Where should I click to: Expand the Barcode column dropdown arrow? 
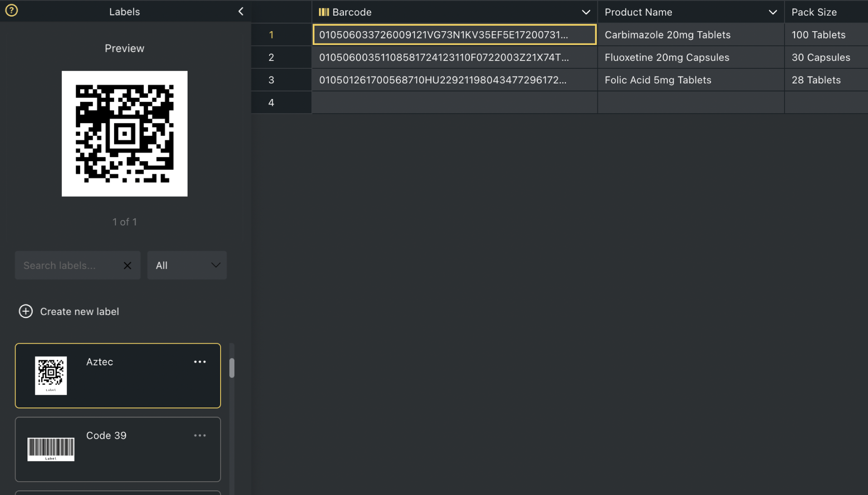click(x=586, y=12)
